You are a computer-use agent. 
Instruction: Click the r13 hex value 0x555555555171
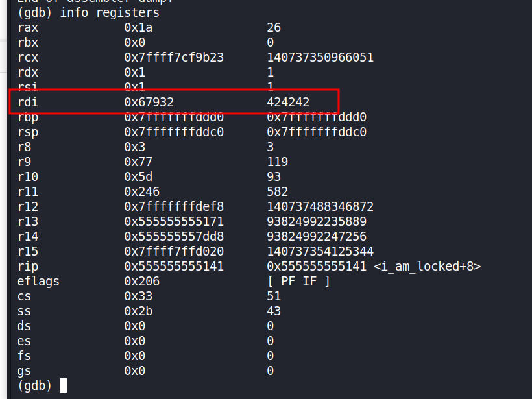click(x=174, y=222)
